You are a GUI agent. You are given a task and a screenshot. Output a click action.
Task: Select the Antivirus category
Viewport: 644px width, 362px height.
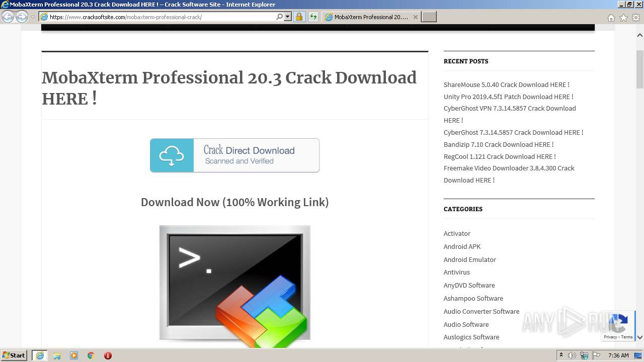(456, 272)
